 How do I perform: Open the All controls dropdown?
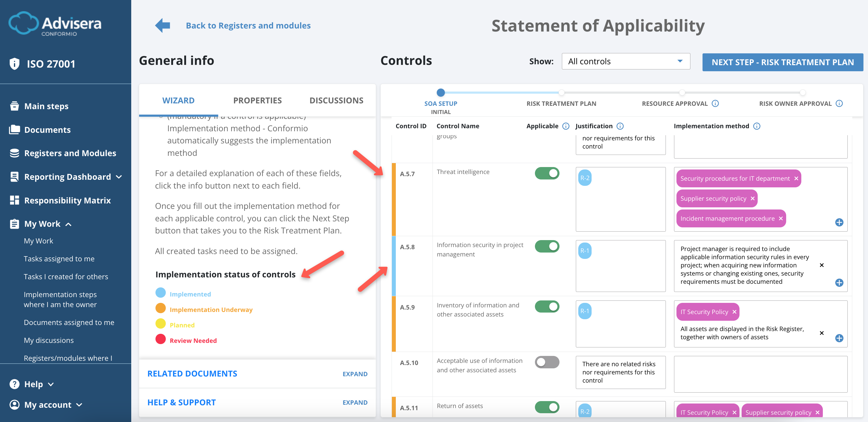click(x=626, y=61)
